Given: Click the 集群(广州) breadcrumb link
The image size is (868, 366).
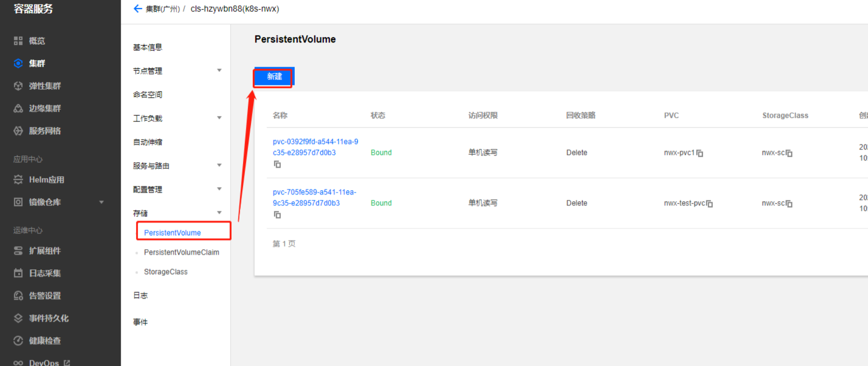Looking at the screenshot, I should pyautogui.click(x=163, y=9).
